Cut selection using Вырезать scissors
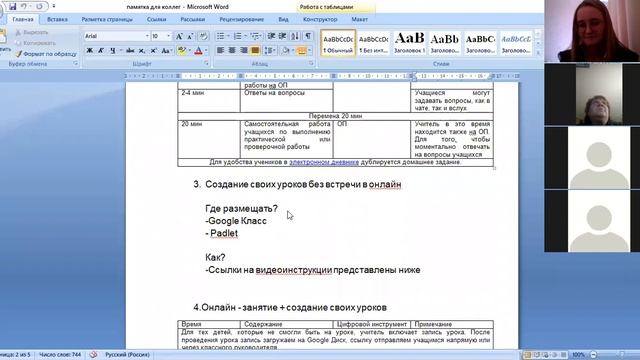Image resolution: width=640 pixels, height=360 pixels. [32, 32]
